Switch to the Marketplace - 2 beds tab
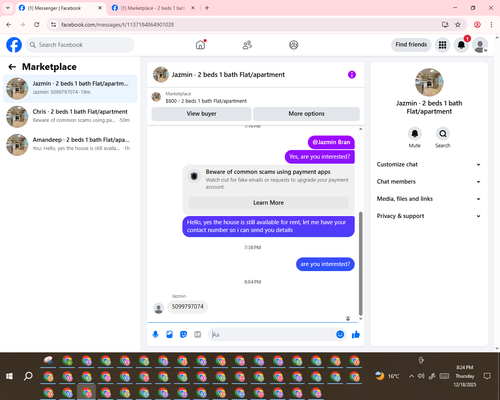 click(153, 8)
